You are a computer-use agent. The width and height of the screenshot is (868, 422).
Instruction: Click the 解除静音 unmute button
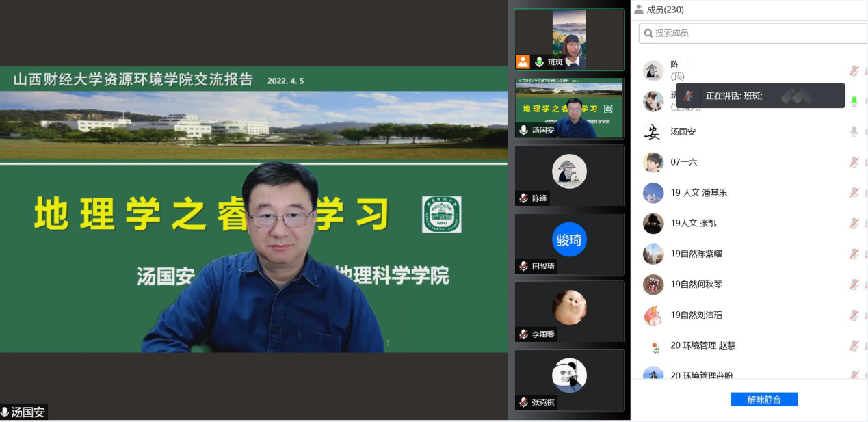tap(763, 399)
